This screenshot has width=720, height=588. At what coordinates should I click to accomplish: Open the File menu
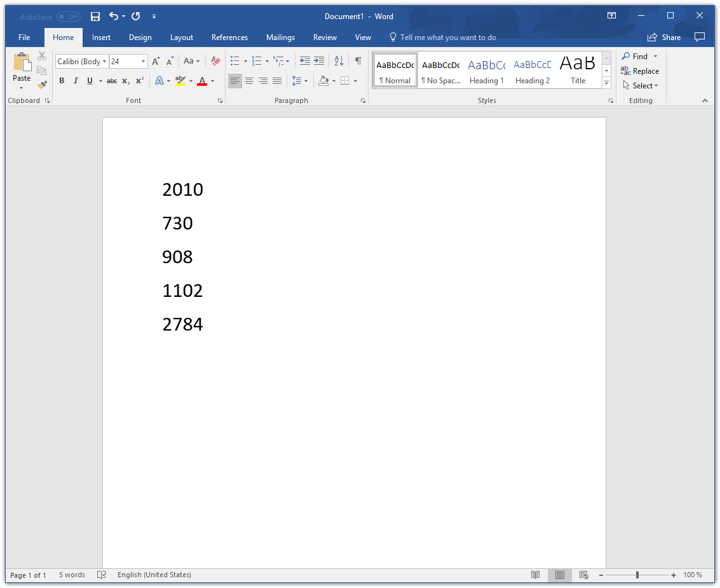(x=24, y=38)
